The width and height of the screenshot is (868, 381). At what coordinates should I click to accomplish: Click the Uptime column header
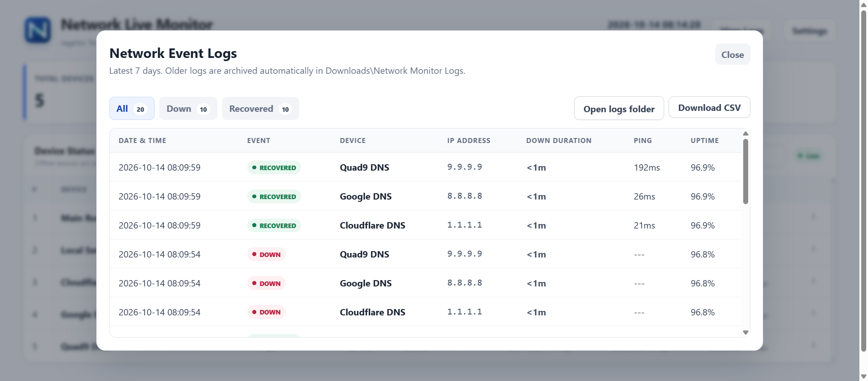click(705, 141)
